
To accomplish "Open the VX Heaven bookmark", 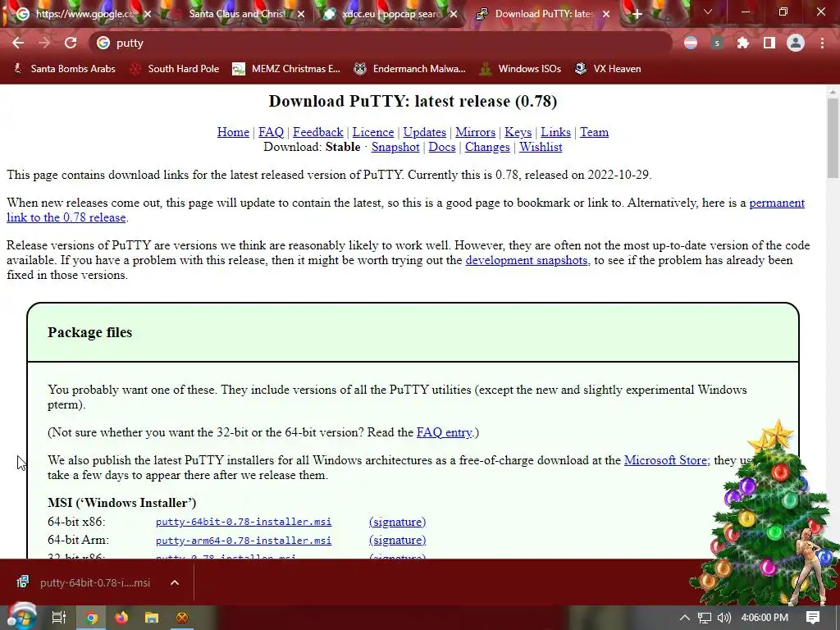I will [x=608, y=69].
